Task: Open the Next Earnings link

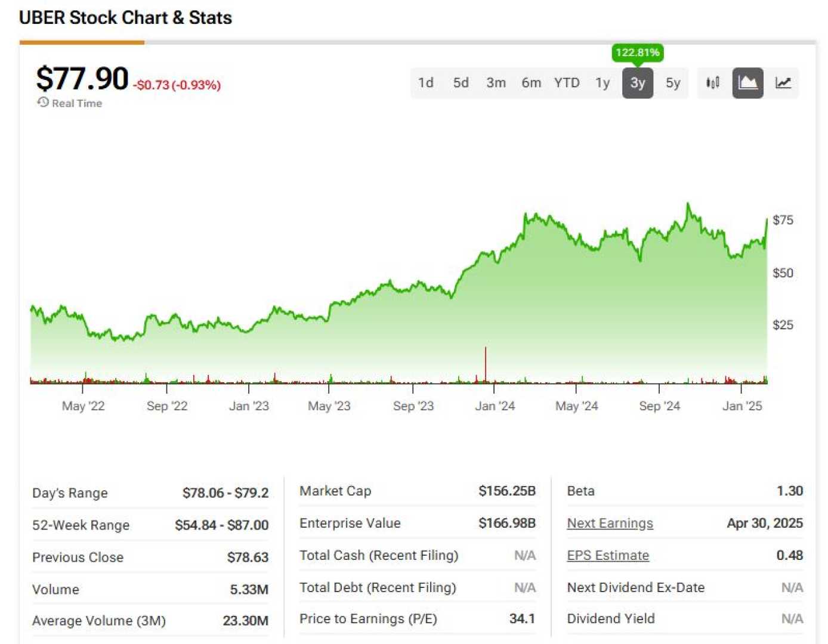Action: 610,523
